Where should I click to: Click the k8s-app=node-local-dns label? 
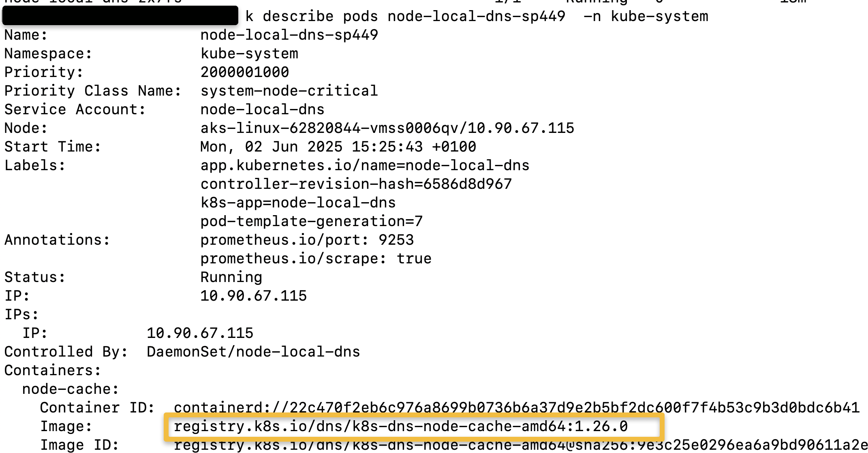(298, 203)
